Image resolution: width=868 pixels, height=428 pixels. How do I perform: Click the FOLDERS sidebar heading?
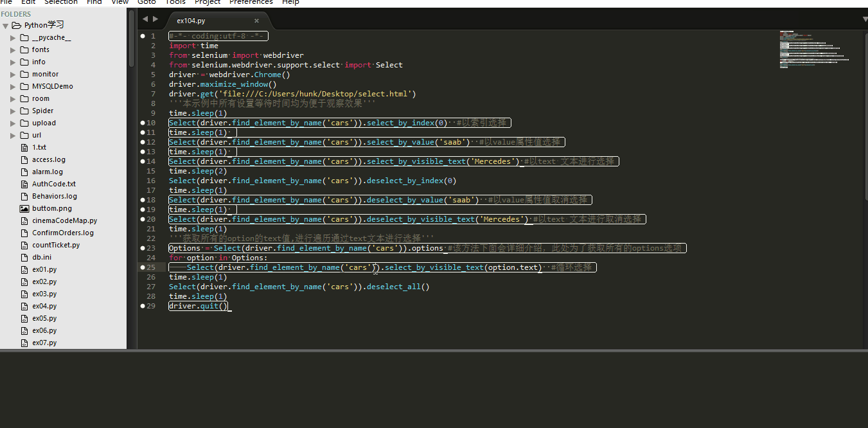(16, 14)
